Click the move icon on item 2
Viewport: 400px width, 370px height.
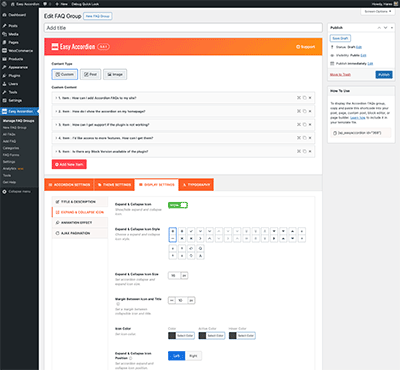pos(299,111)
